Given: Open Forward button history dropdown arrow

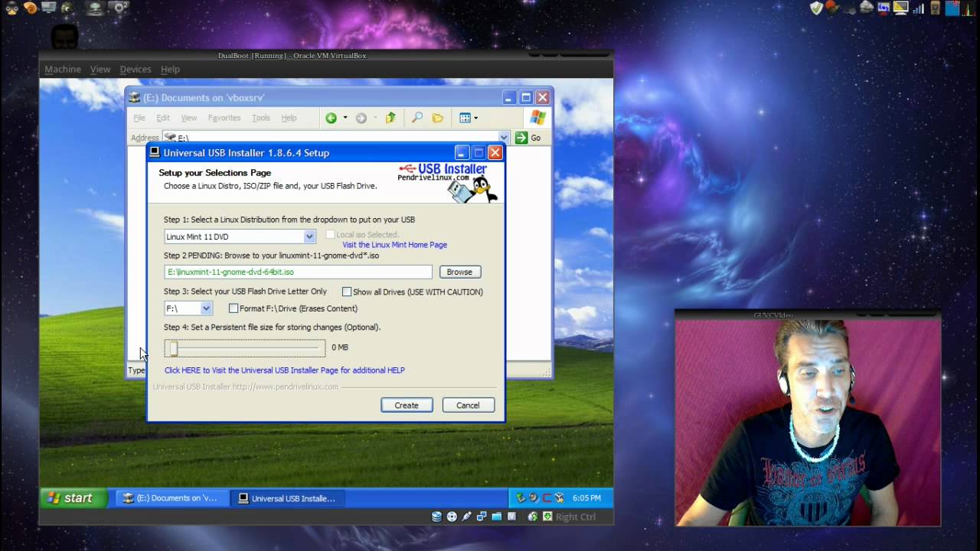Looking at the screenshot, I should pos(375,118).
